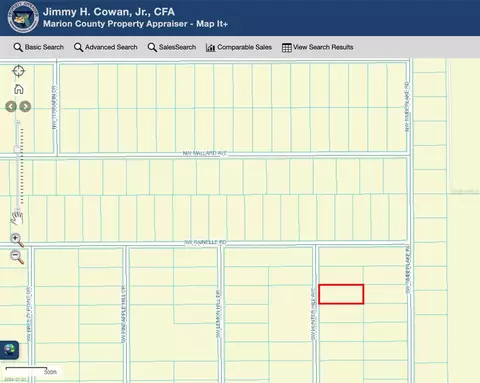
Task: Click the NW Mallard Ave street label
Action: click(x=205, y=153)
